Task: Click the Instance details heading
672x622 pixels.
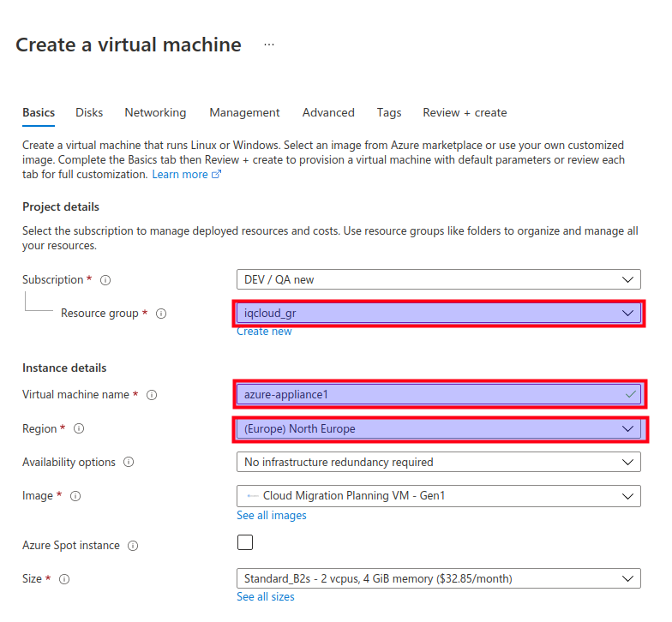Action: point(64,368)
